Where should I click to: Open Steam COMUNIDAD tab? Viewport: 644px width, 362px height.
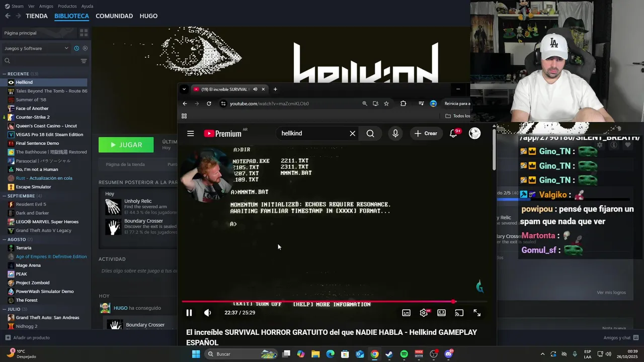[114, 16]
